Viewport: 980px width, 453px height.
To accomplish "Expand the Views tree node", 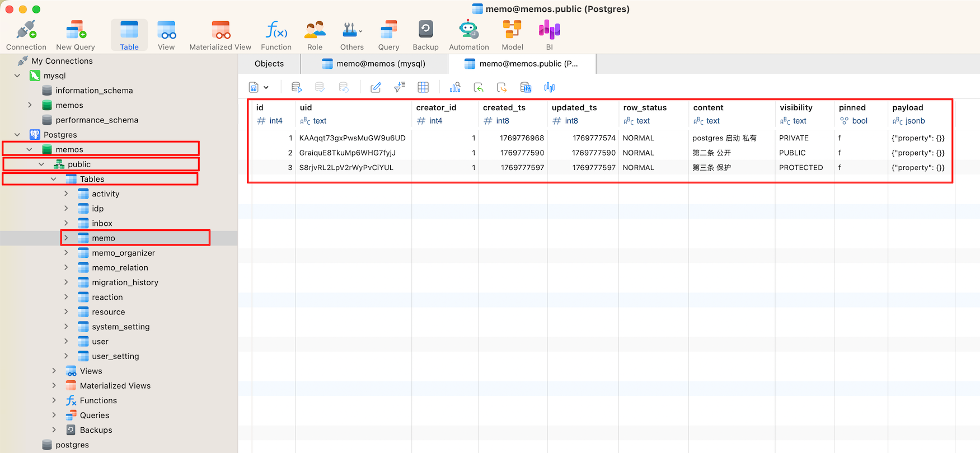I will 54,371.
